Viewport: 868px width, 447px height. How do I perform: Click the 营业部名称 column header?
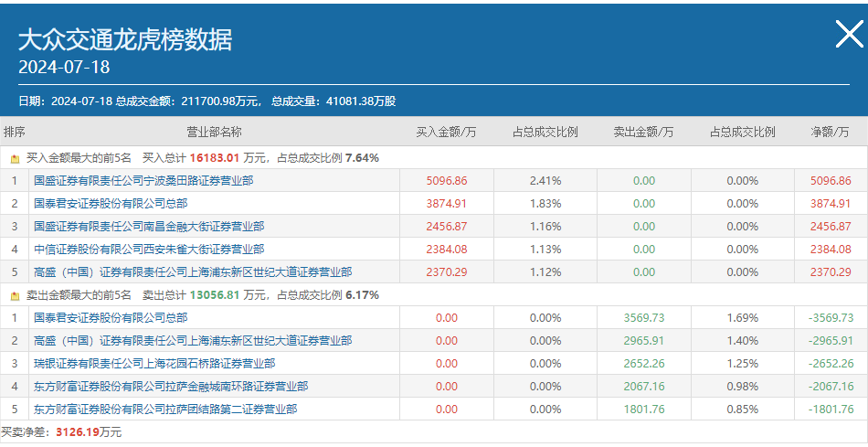(x=214, y=132)
